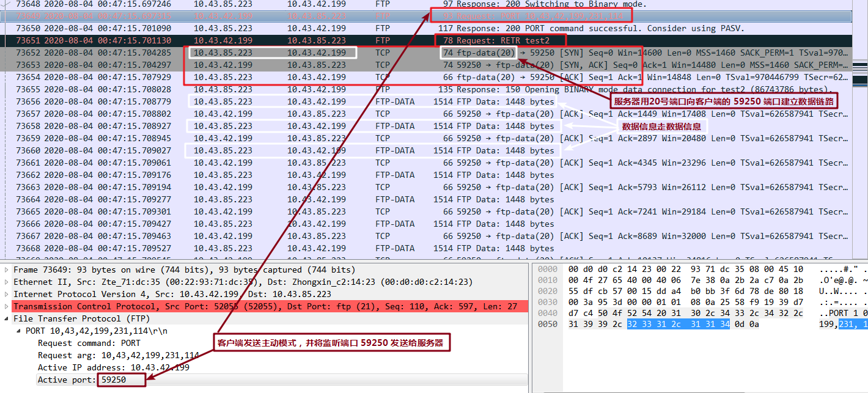Expand the Transmission Control Protocol node
Screen dimensions: 868x393
[x=5, y=306]
